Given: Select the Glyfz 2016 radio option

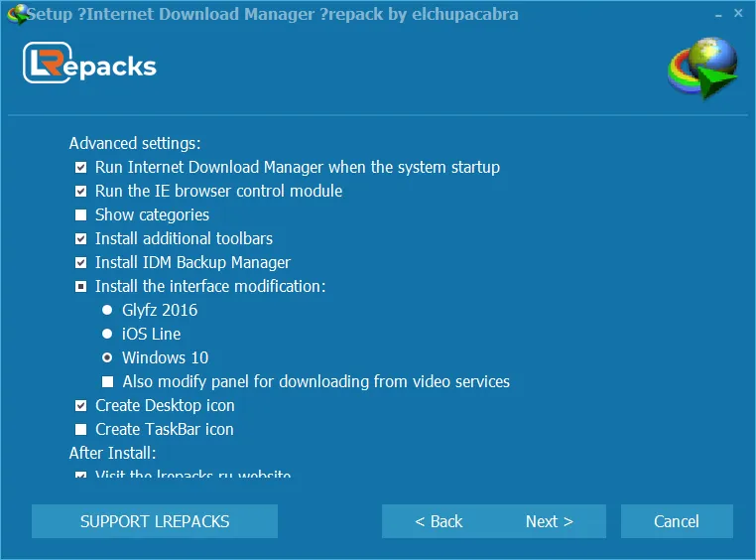Looking at the screenshot, I should point(107,310).
